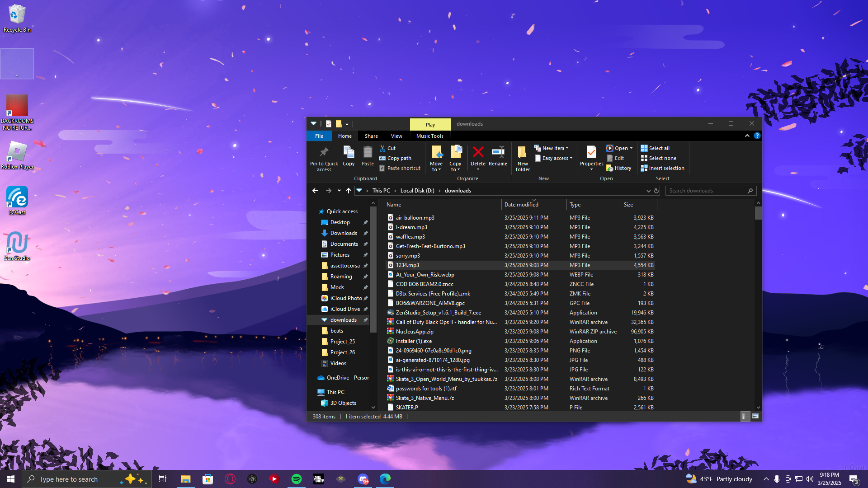This screenshot has height=488, width=868.
Task: Switch to large thumbnails view icon
Action: 755,416
